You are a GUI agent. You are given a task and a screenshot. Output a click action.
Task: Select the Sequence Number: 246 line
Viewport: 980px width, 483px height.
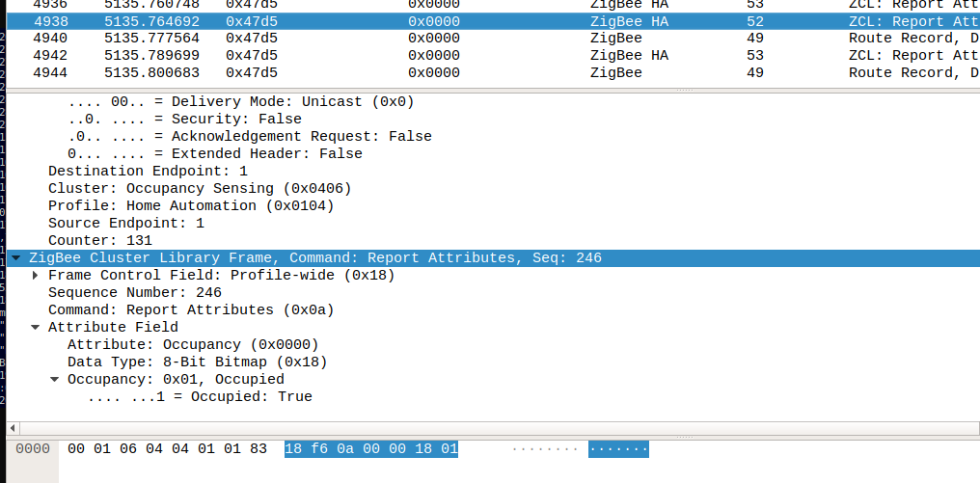point(135,292)
